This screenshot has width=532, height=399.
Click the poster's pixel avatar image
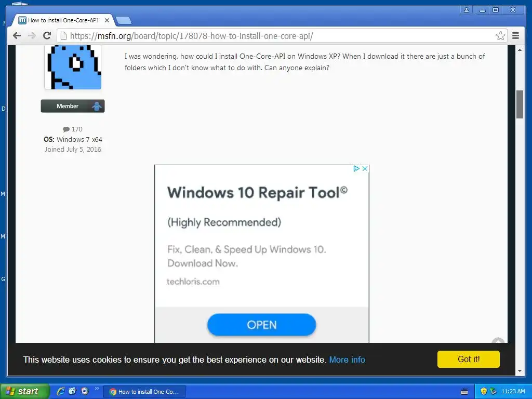pyautogui.click(x=73, y=67)
